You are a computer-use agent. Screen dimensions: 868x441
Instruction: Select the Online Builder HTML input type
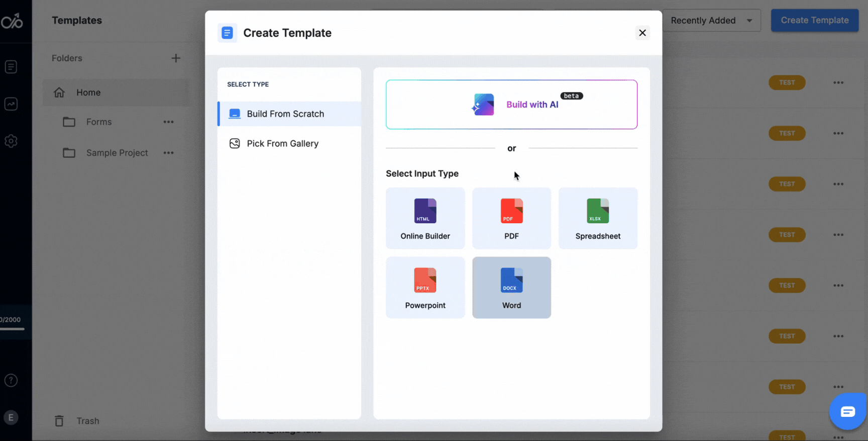coord(425,218)
